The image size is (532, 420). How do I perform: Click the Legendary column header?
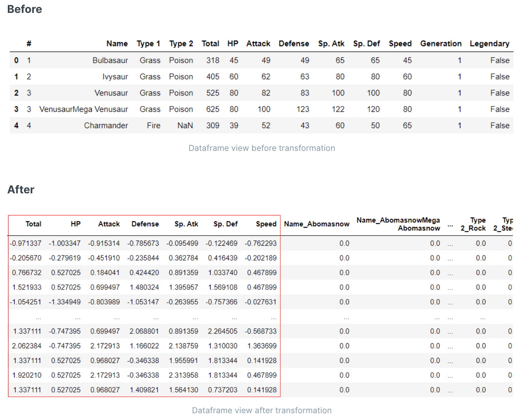coord(489,43)
